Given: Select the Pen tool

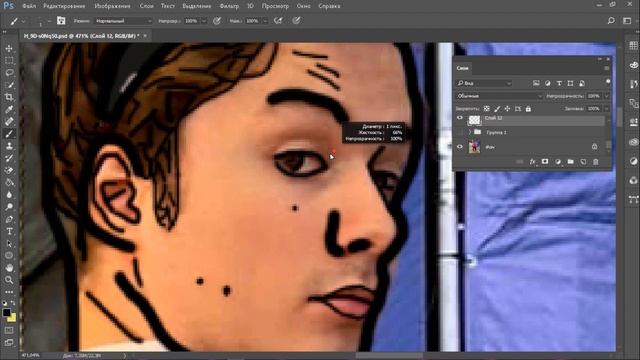Looking at the screenshot, I should point(9,219).
